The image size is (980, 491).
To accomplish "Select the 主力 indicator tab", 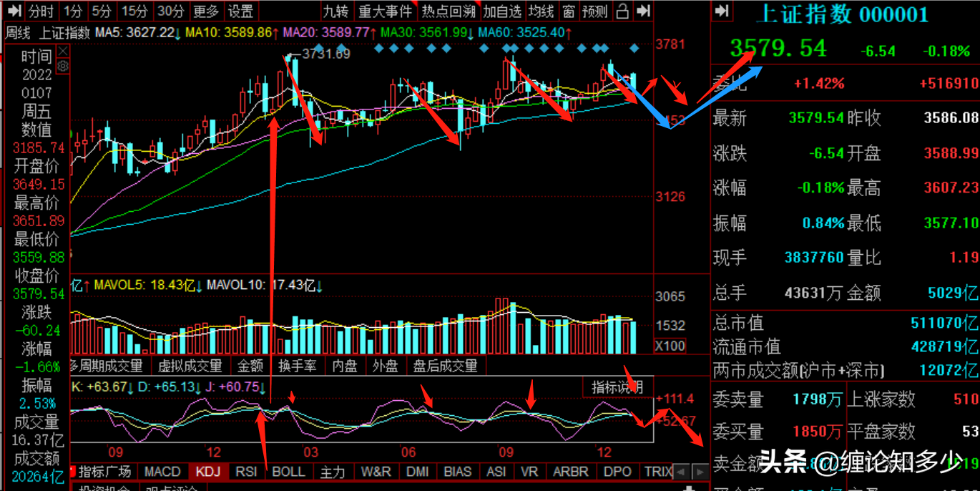I will click(x=333, y=472).
